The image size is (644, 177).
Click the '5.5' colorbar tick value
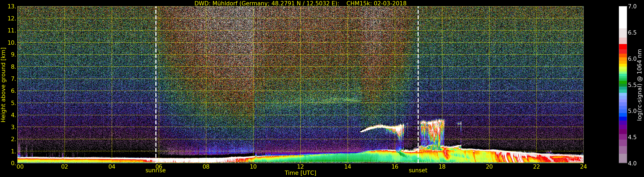632,85
